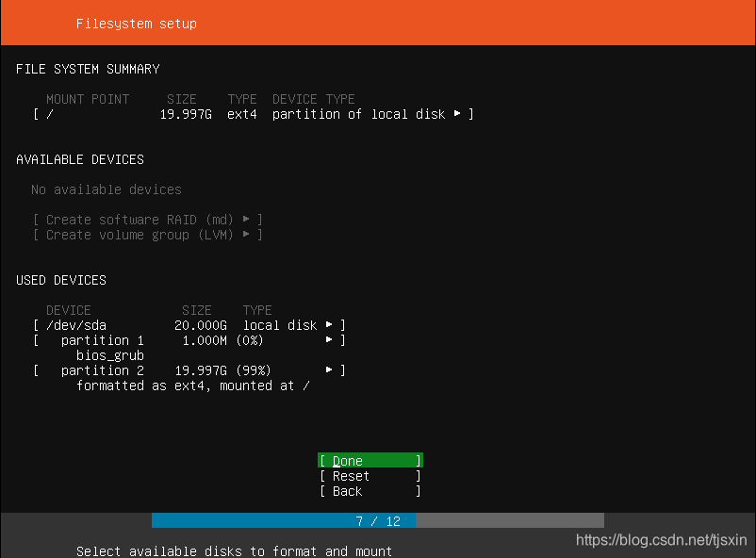The width and height of the screenshot is (756, 558).
Task: Click the 19.997G (99%) size value
Action: click(222, 370)
